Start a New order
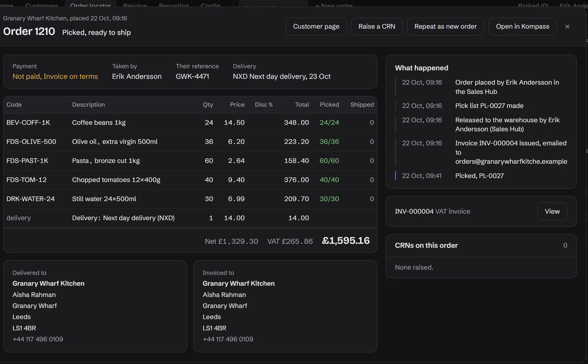The height and width of the screenshot is (364, 588). pos(334,5)
